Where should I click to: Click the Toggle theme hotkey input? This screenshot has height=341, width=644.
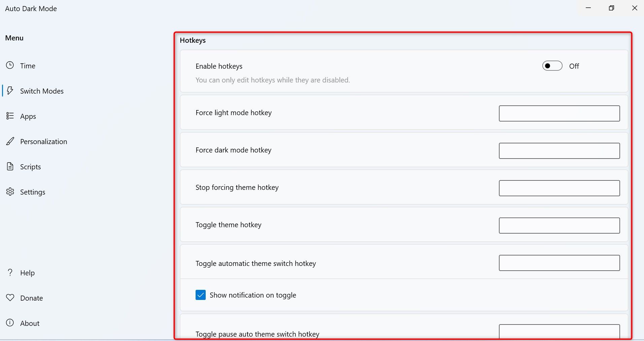point(559,226)
